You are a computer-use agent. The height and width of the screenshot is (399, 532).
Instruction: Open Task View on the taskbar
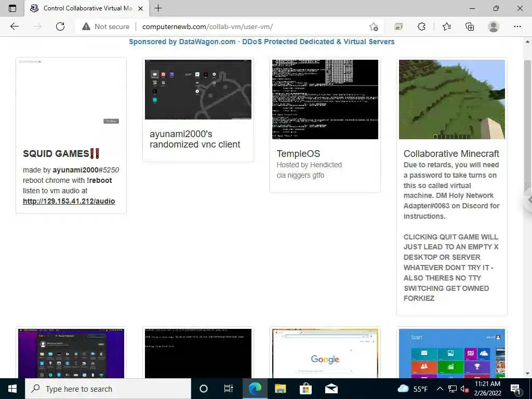tap(229, 389)
